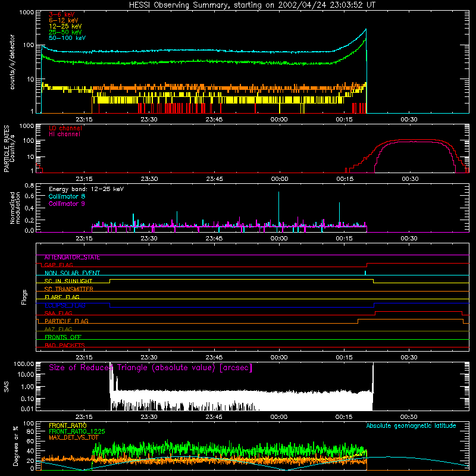Click the 0.6 tick on modulation axis
476x476 pixels.
pos(29,196)
